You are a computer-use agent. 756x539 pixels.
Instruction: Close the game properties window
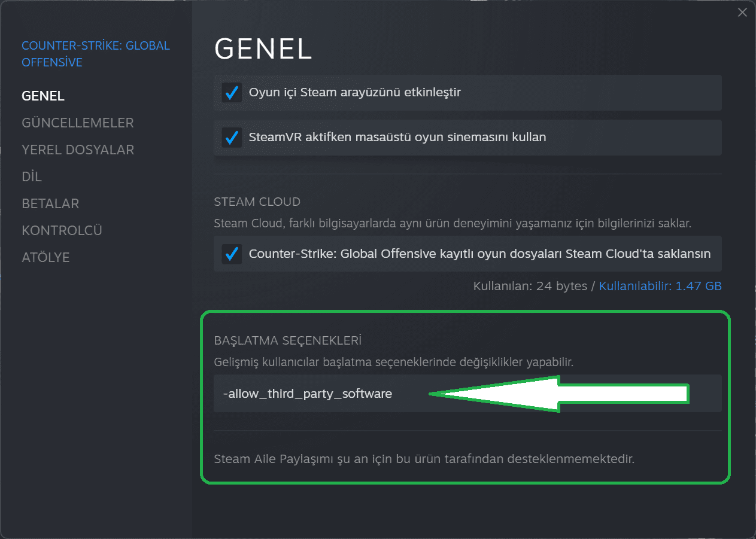pos(742,13)
